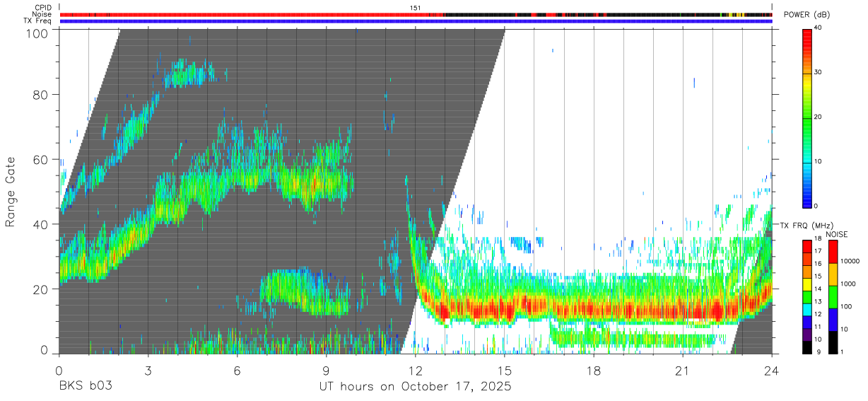This screenshot has width=868, height=401.
Task: Click the 18 hour tick label on the time axis
Action: (x=594, y=371)
